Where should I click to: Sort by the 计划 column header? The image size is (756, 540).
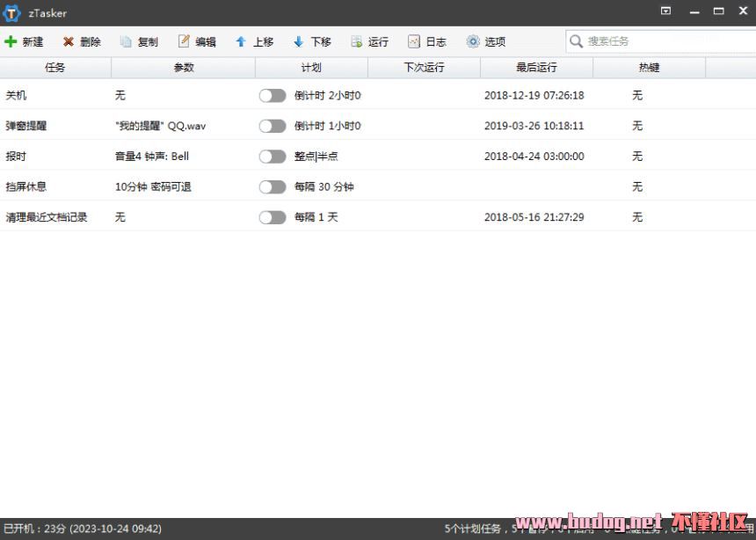click(x=311, y=68)
